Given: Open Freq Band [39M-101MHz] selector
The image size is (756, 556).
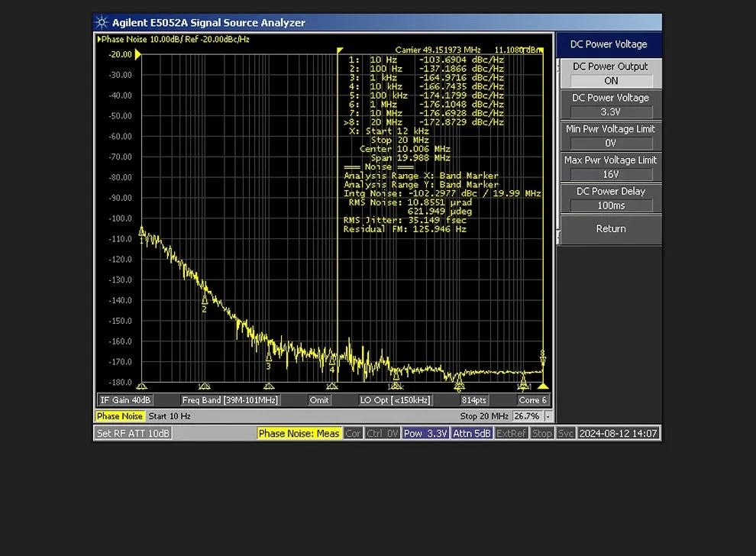Looking at the screenshot, I should pos(230,400).
